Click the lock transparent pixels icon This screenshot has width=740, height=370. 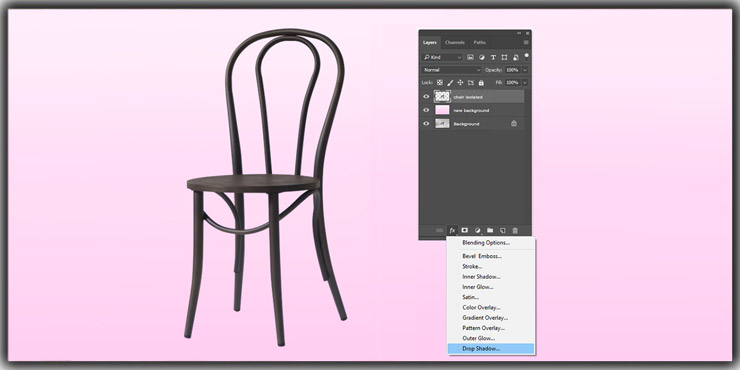point(439,83)
